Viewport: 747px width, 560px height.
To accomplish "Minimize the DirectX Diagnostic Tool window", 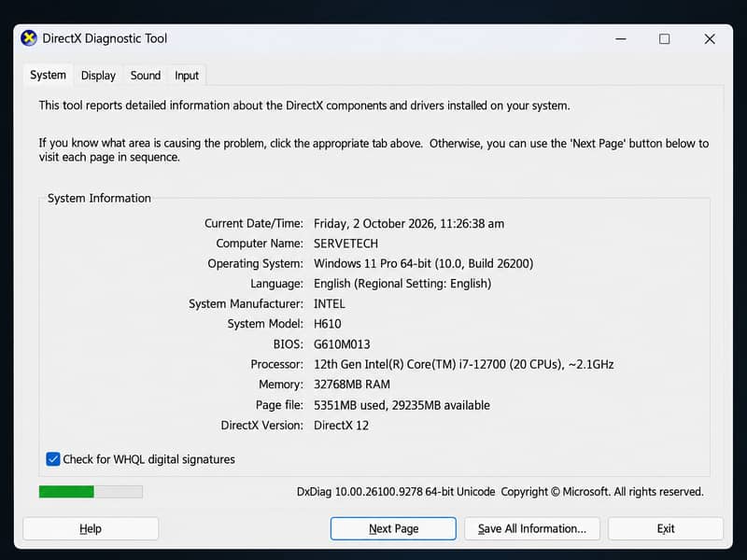I will pyautogui.click(x=621, y=38).
